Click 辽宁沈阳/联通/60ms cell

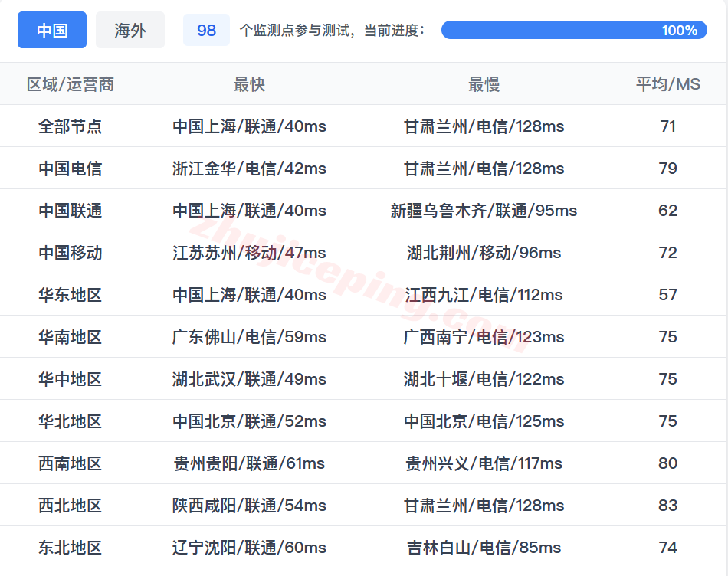coord(249,548)
